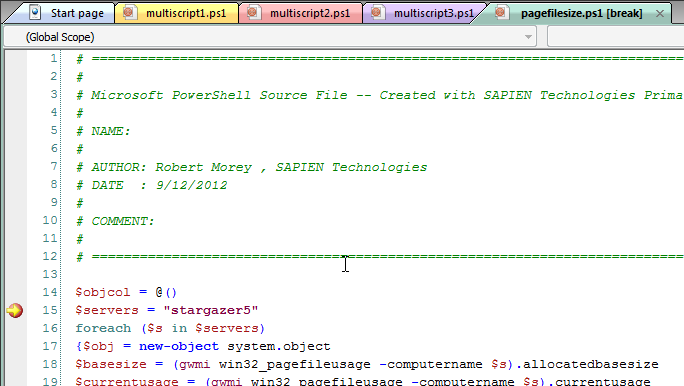The height and width of the screenshot is (386, 684).
Task: Click the empty member dropdown right of Global Scope
Action: [615, 37]
